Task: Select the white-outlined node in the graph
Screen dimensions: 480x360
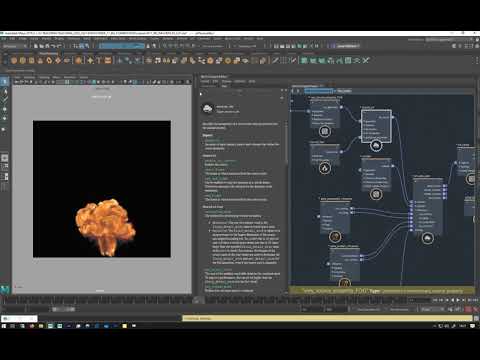Action: (376, 126)
